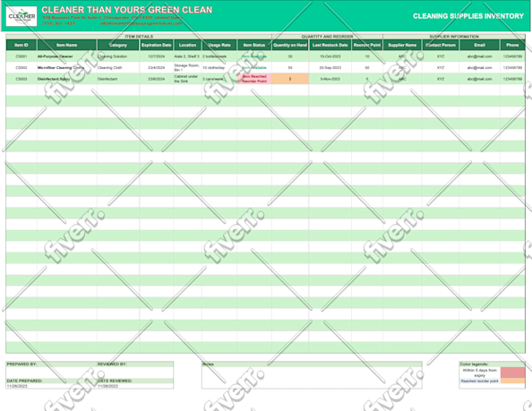Select the 'Microfiber Cleaning Cloths' item name cell
Viewport: 532px width, 411px height.
pos(67,67)
